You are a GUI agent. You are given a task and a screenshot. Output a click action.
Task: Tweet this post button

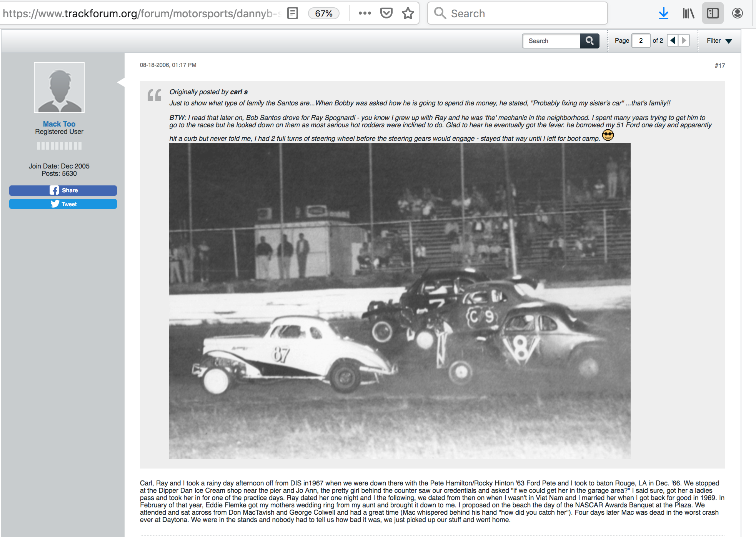63,204
